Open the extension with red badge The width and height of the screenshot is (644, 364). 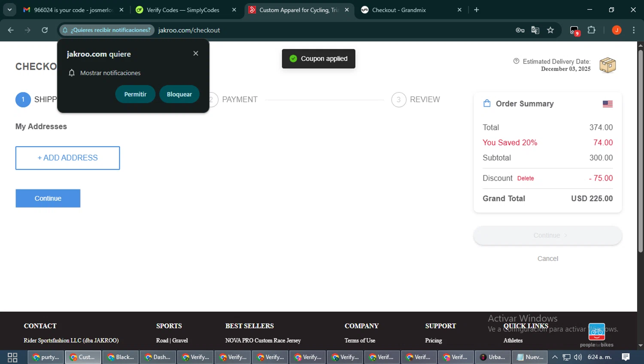574,31
